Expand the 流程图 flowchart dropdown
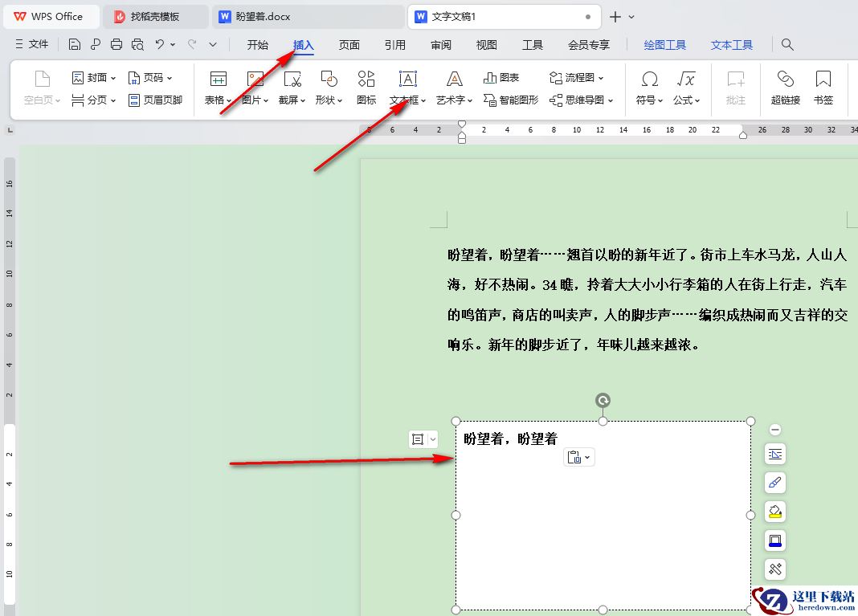 (601, 78)
